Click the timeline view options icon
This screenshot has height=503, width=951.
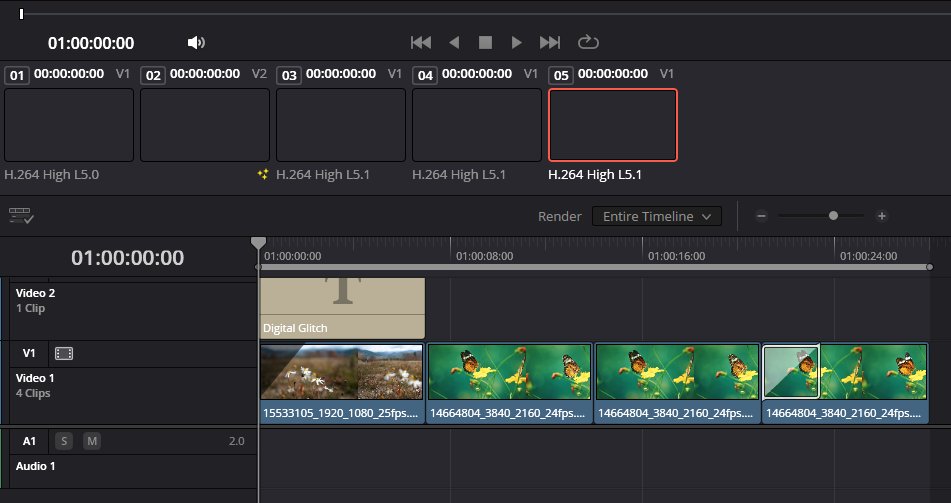coord(21,216)
